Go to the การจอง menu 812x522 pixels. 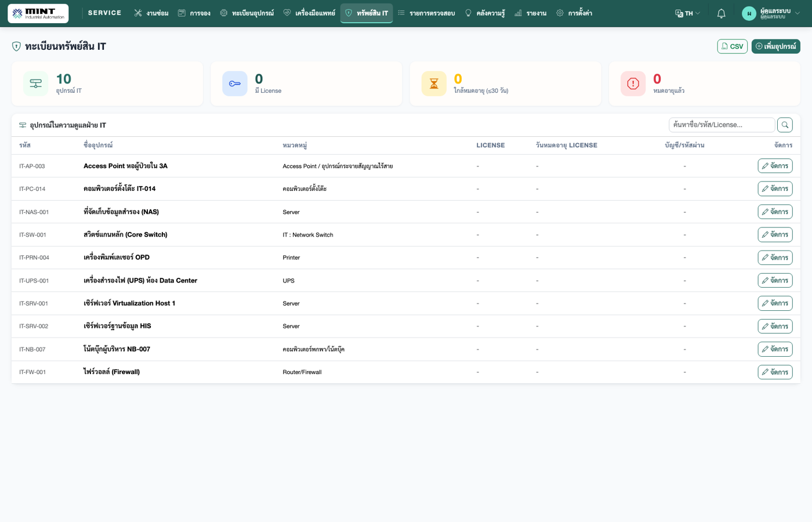[x=194, y=13]
